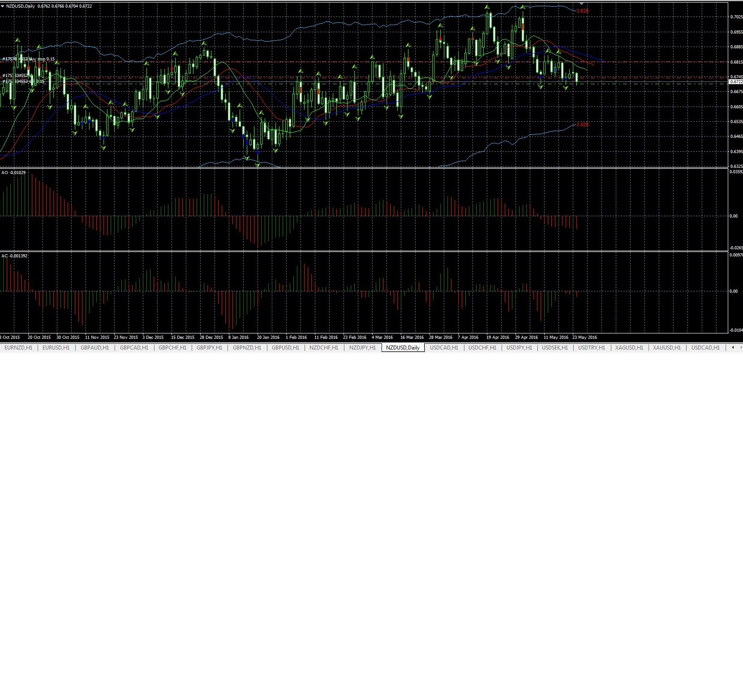Go to the GBPUSD,H1 chart tab
Image resolution: width=743 pixels, height=700 pixels.
(285, 348)
